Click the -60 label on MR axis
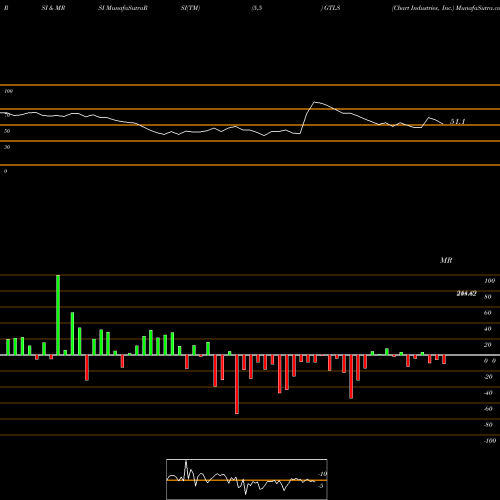 [x=488, y=409]
